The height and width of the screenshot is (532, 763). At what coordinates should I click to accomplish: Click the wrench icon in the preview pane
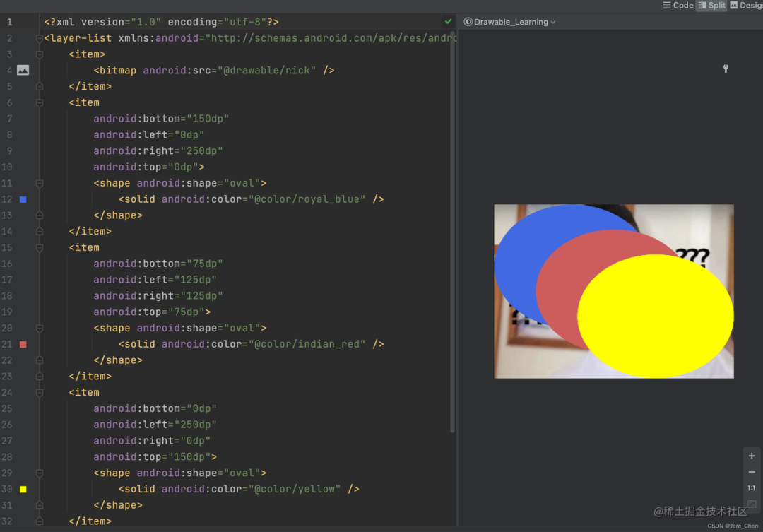[x=726, y=69]
